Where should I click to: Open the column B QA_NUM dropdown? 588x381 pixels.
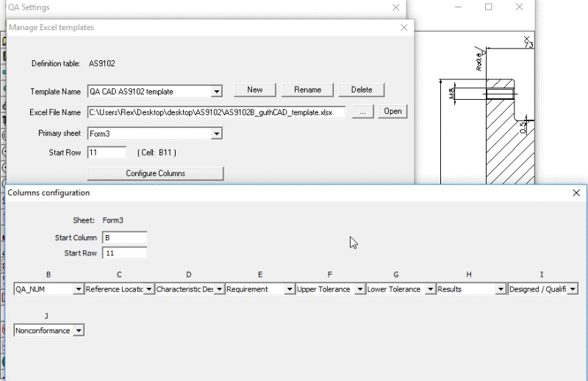pos(79,289)
